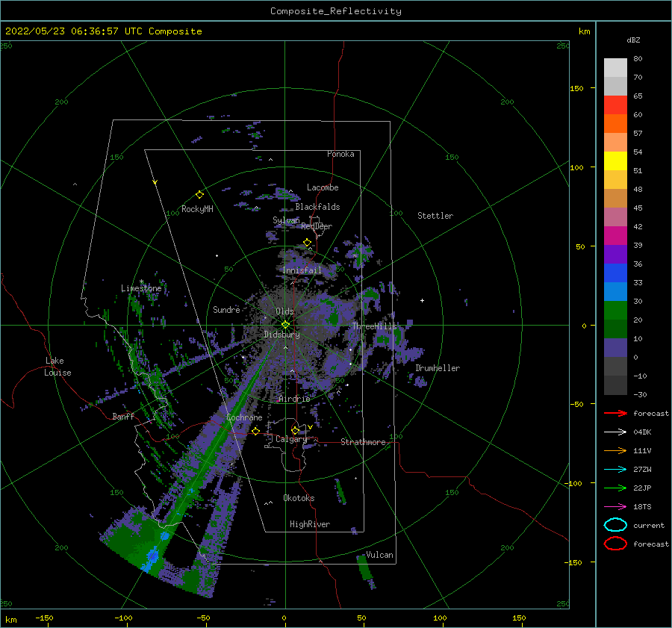Click the magenta 39–42 dBZ swatch
Viewport: 672px width, 628px height.
615,236
